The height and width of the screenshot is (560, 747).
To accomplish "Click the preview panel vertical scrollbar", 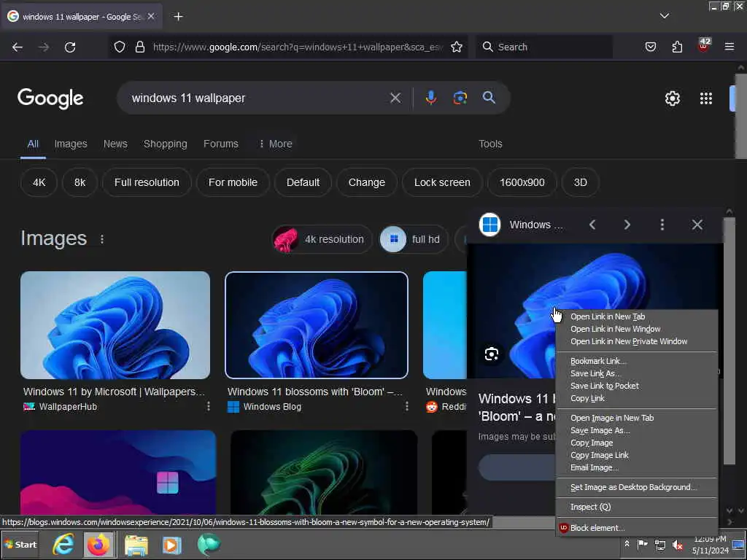I will (x=729, y=341).
